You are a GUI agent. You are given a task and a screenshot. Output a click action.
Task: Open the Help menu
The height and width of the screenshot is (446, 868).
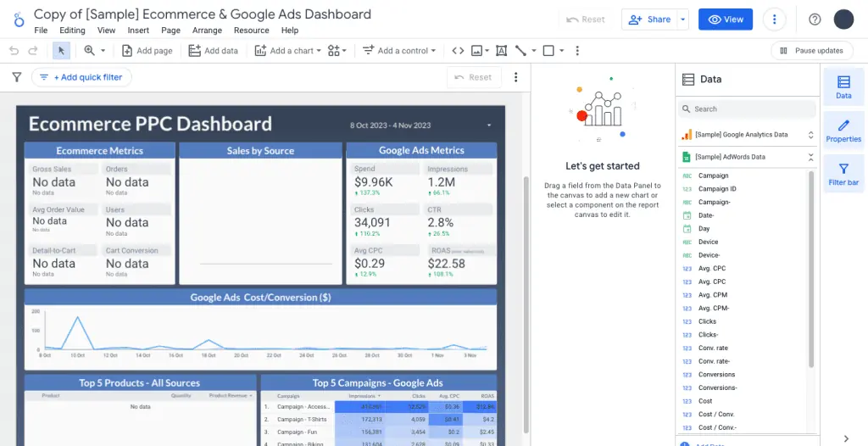290,31
